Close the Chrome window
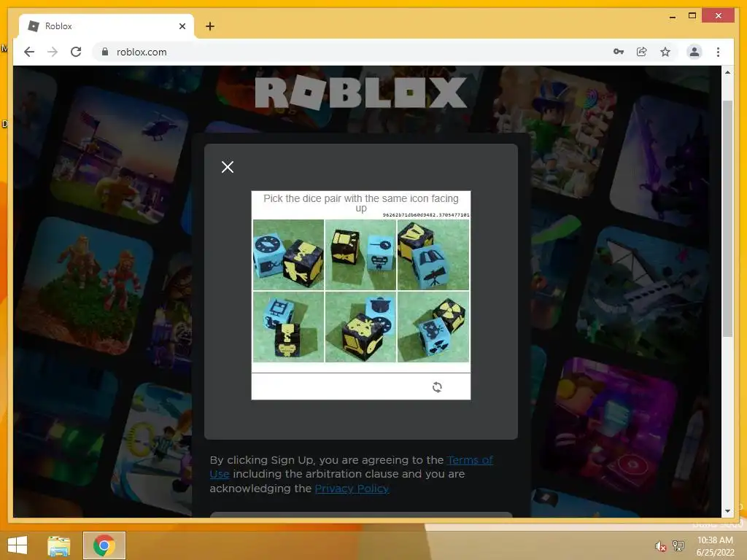 point(719,16)
